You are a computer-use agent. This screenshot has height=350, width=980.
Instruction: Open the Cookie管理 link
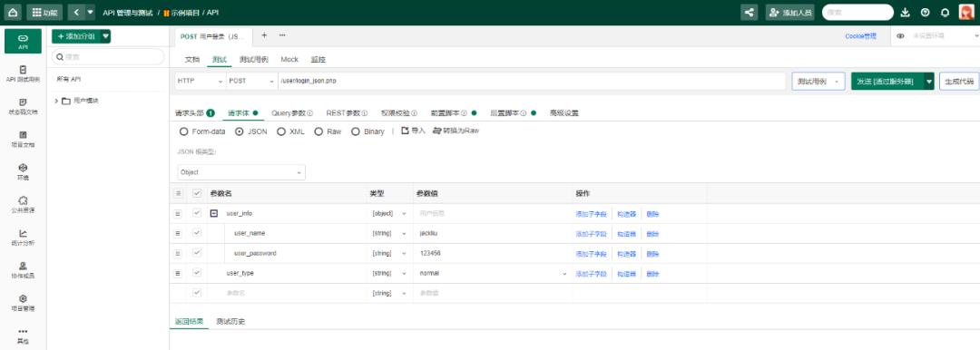(860, 36)
